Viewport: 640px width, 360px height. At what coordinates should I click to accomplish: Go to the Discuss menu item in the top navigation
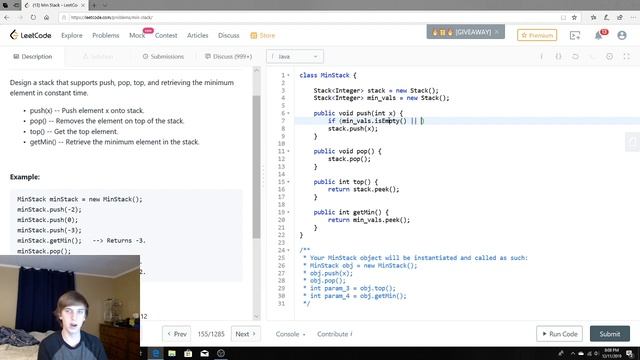229,36
